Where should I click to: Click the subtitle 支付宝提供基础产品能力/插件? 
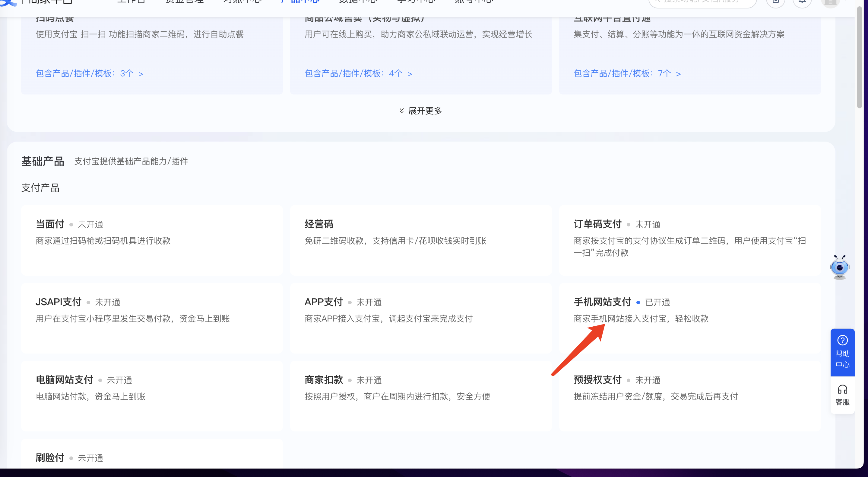[131, 161]
